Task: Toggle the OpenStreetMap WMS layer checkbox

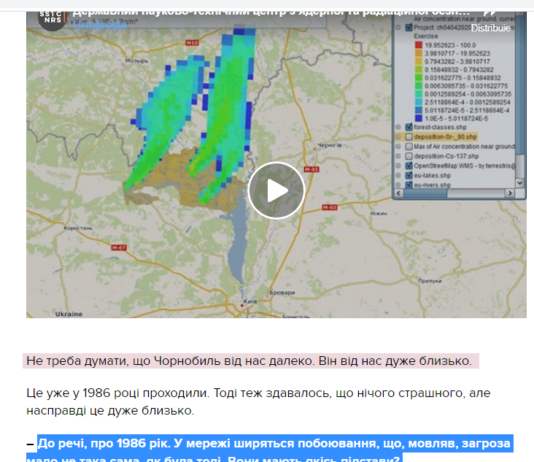Action: (409, 166)
